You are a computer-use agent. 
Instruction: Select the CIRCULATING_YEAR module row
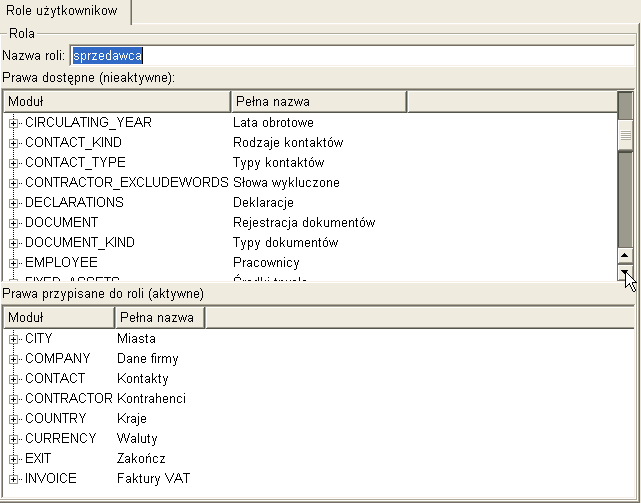coord(88,122)
